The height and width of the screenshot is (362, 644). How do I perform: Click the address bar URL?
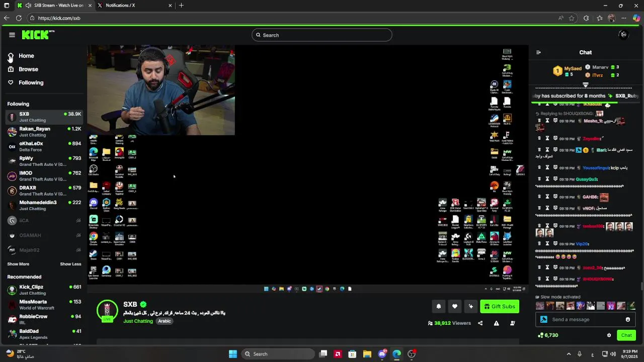pyautogui.click(x=59, y=18)
